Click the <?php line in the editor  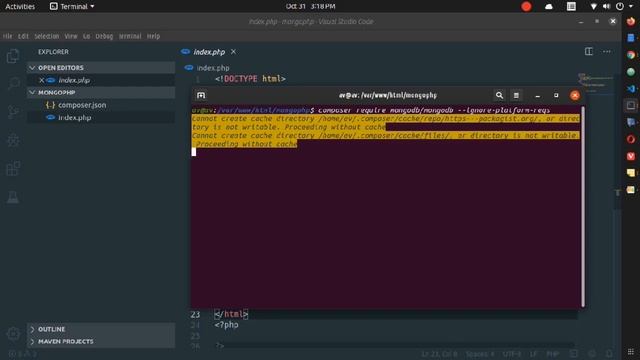227,325
